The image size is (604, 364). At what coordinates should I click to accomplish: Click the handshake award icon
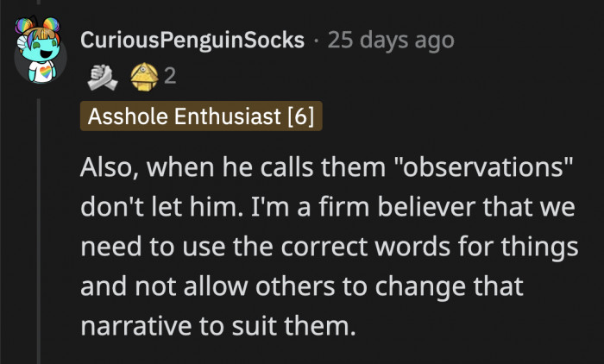[102, 77]
